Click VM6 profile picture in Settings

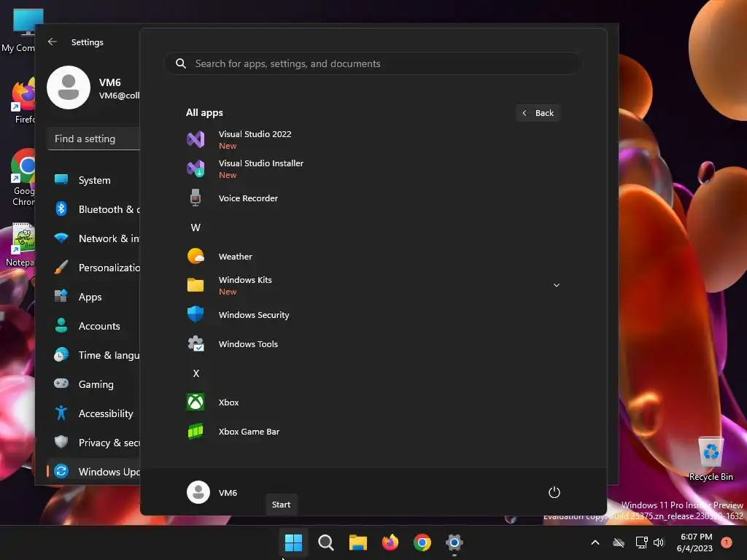[x=69, y=87]
